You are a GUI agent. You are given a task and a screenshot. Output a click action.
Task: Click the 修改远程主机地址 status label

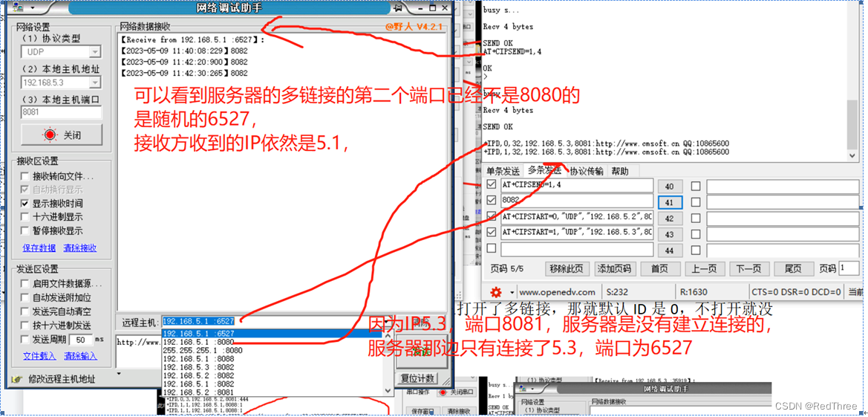[62, 379]
